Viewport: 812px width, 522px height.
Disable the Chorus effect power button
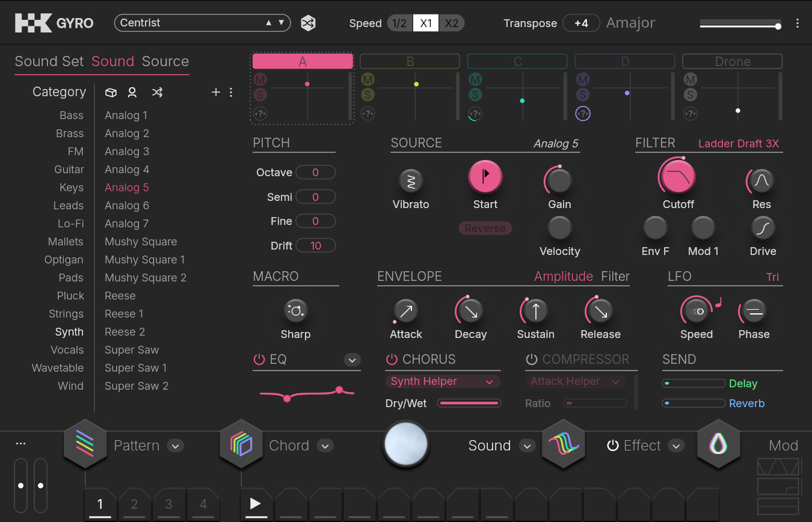tap(392, 360)
